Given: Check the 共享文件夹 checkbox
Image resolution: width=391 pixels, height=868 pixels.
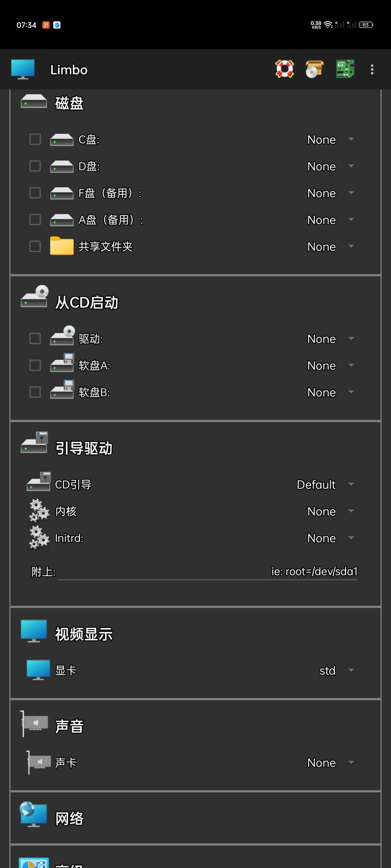Looking at the screenshot, I should [x=35, y=246].
